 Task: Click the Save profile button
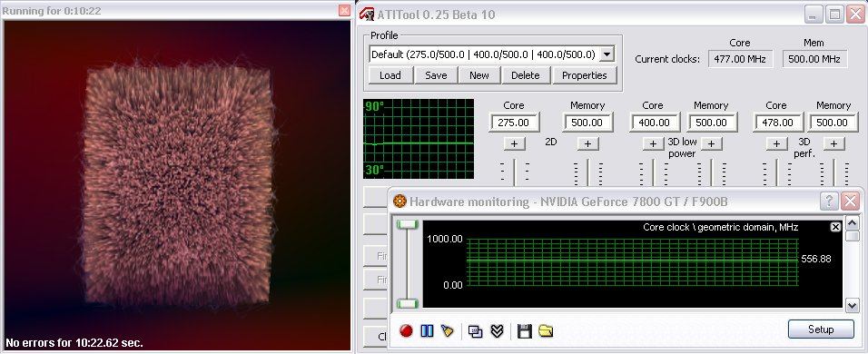[x=436, y=75]
